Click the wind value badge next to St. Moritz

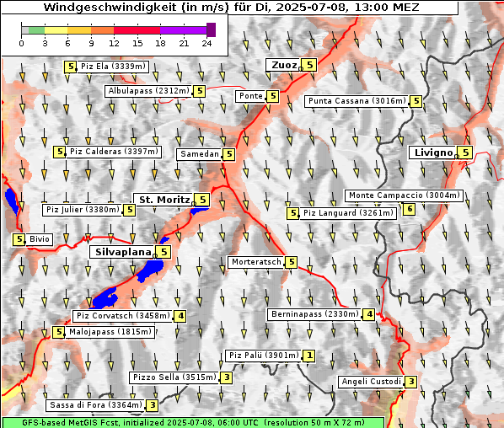[x=202, y=200]
